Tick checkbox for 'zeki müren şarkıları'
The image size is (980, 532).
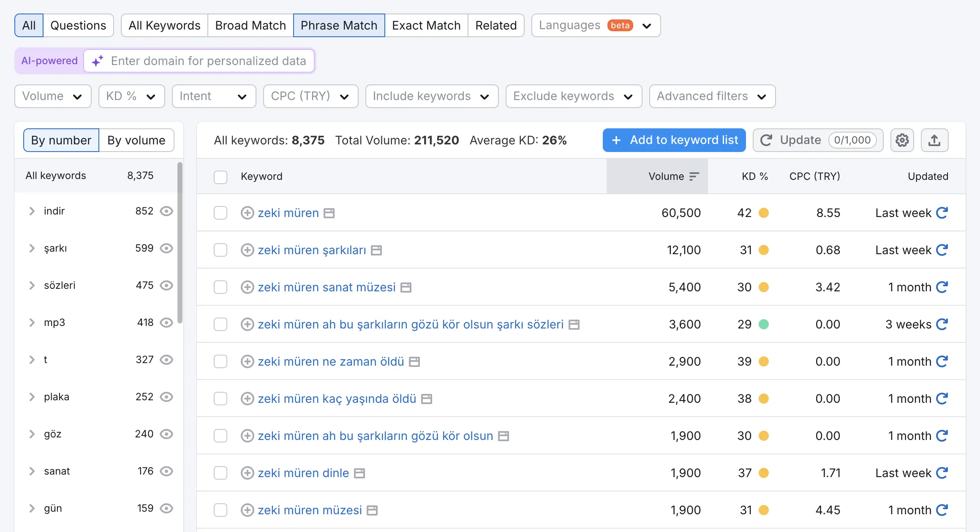pos(220,250)
